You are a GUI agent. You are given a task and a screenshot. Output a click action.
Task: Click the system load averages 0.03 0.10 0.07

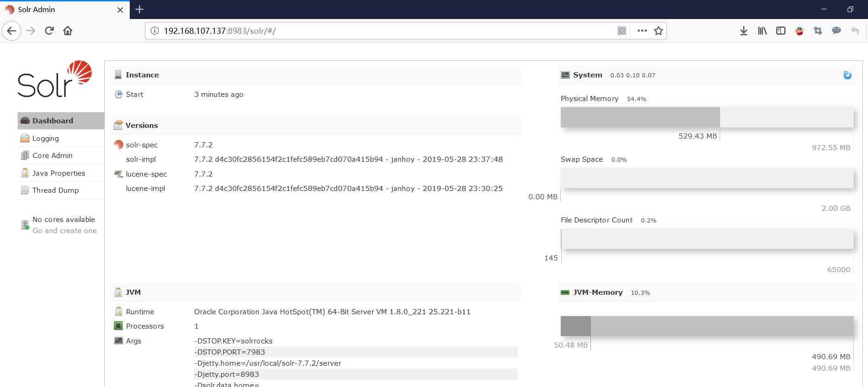click(x=633, y=76)
